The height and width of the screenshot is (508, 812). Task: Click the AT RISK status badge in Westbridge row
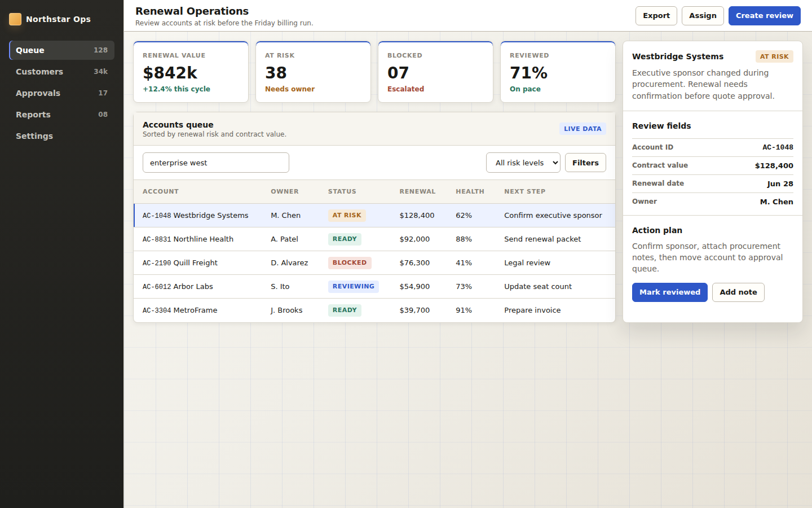tap(347, 216)
